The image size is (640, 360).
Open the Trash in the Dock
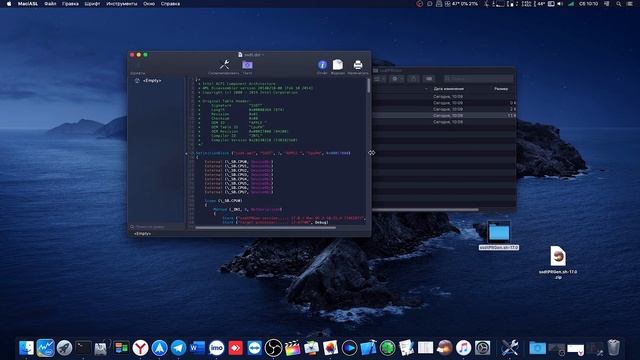[613, 348]
